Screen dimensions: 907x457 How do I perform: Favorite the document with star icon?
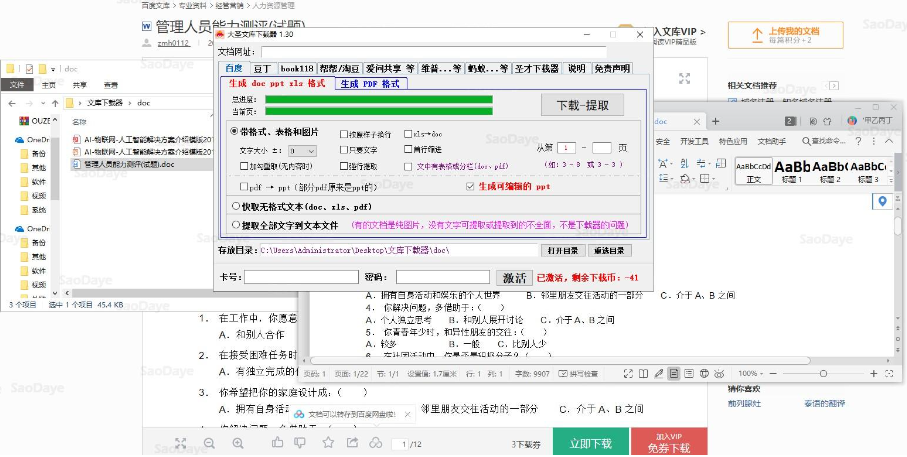tap(328, 443)
